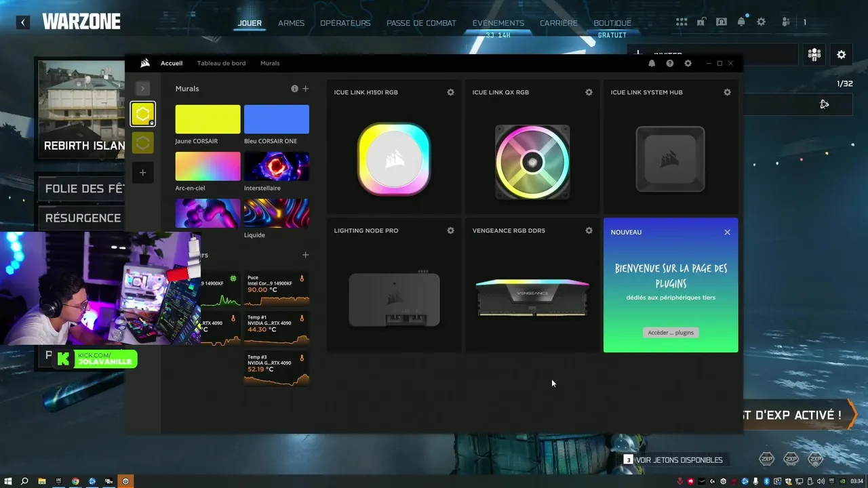The image size is (868, 488).
Task: Open File Explorer from taskbar
Action: point(42,481)
